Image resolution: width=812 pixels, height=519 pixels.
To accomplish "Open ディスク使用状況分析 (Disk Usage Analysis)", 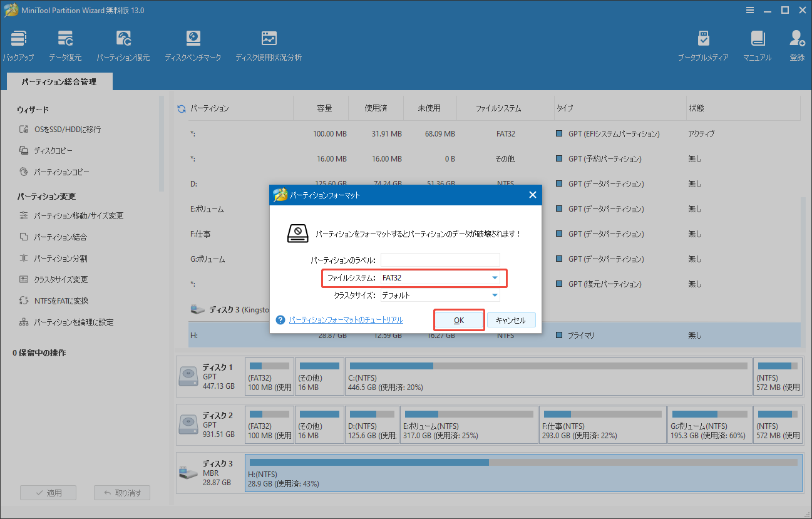I will pos(269,44).
